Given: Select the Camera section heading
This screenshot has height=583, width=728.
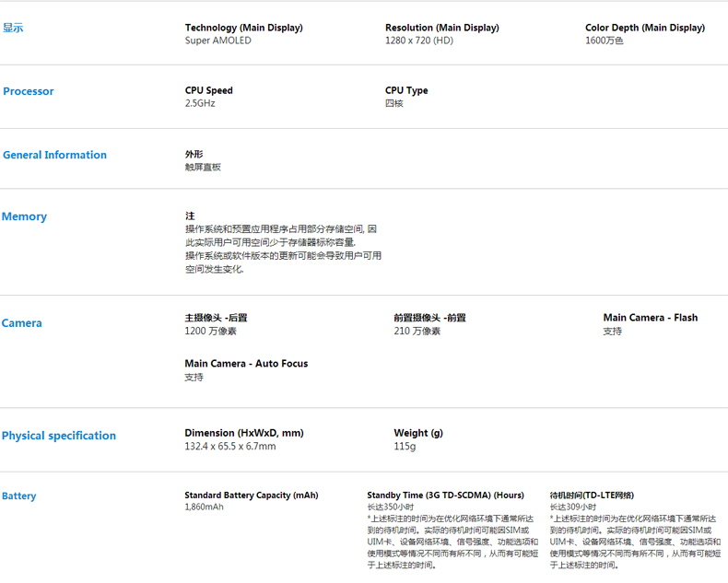Looking at the screenshot, I should (22, 323).
